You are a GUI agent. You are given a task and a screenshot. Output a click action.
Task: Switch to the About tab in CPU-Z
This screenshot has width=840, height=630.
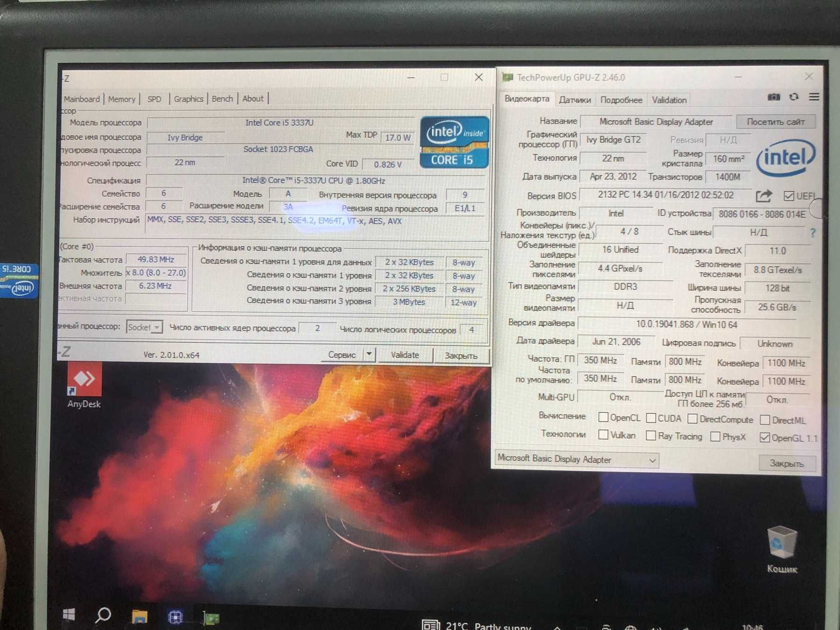click(253, 99)
